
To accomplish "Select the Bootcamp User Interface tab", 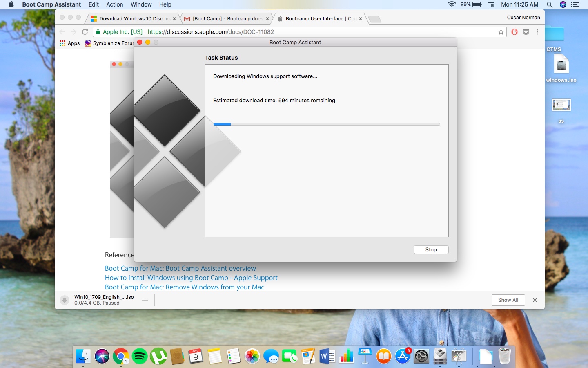I will coord(320,19).
